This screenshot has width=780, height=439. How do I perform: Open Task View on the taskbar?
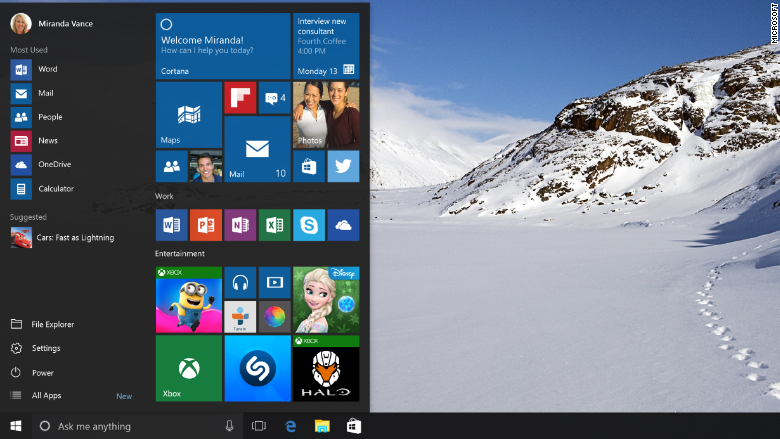[259, 426]
